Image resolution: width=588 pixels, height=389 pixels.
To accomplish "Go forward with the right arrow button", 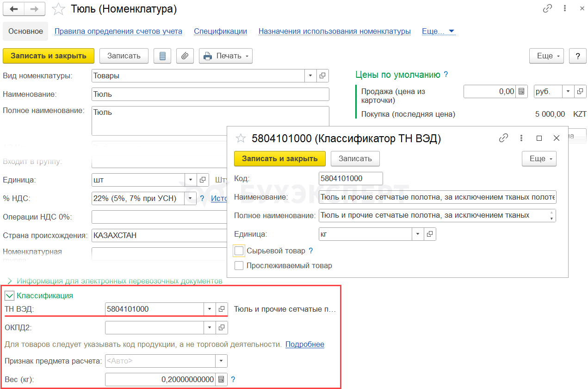I will pos(35,9).
